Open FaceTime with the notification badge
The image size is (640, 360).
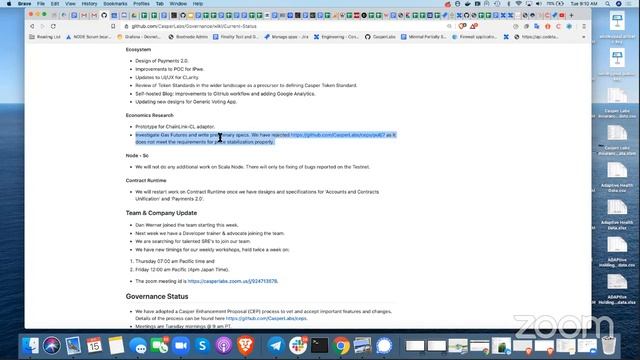tap(159, 346)
